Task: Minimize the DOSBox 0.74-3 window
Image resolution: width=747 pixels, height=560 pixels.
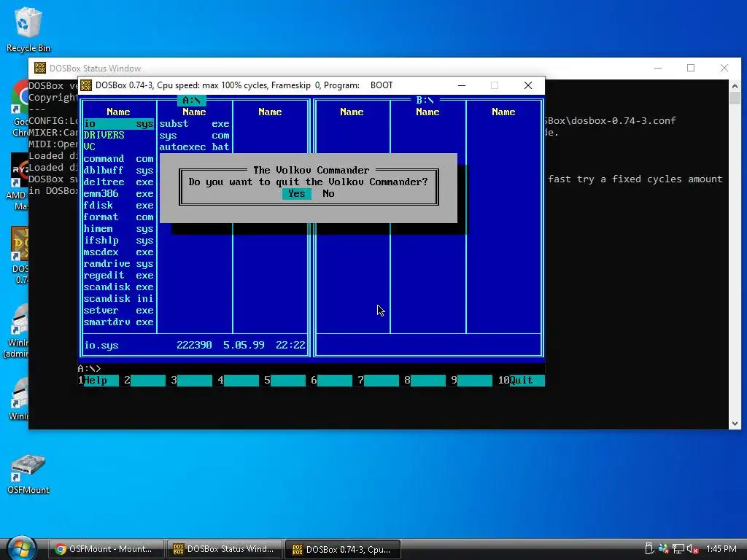Action: point(462,85)
